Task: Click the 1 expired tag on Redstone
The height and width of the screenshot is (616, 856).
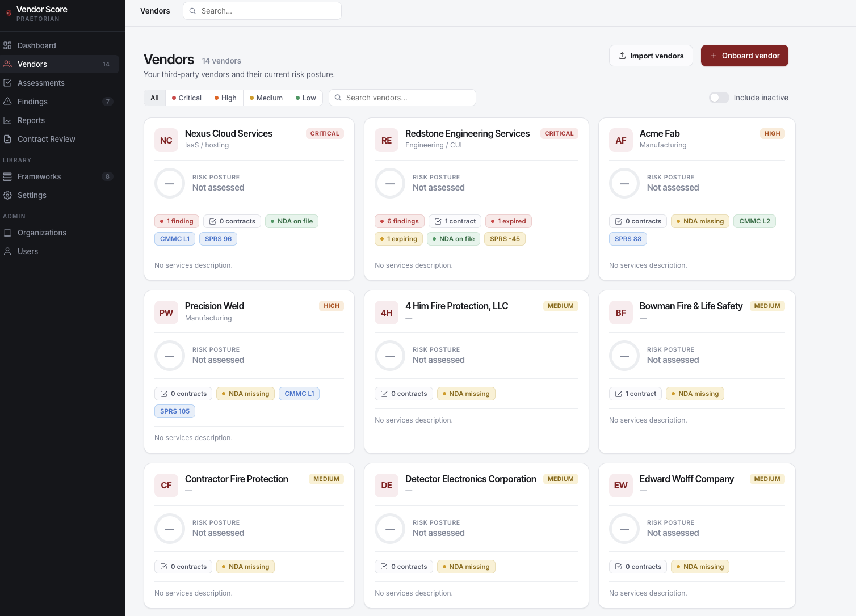Action: 509,221
